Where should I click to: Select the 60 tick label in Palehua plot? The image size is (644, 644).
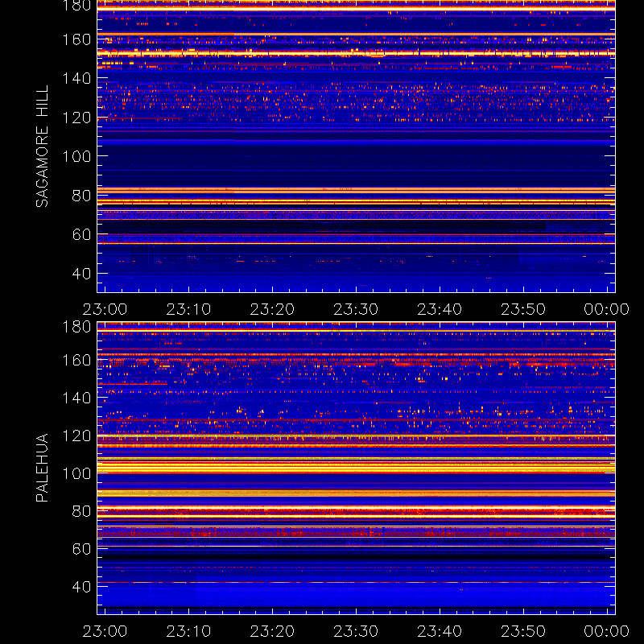pyautogui.click(x=81, y=549)
